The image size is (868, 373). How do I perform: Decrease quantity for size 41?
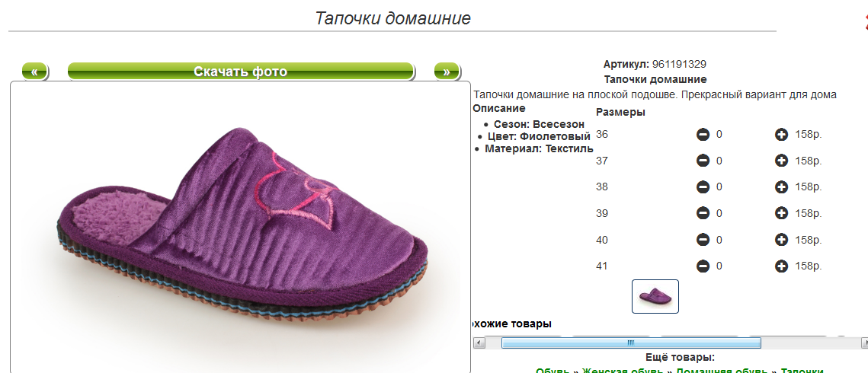(703, 266)
